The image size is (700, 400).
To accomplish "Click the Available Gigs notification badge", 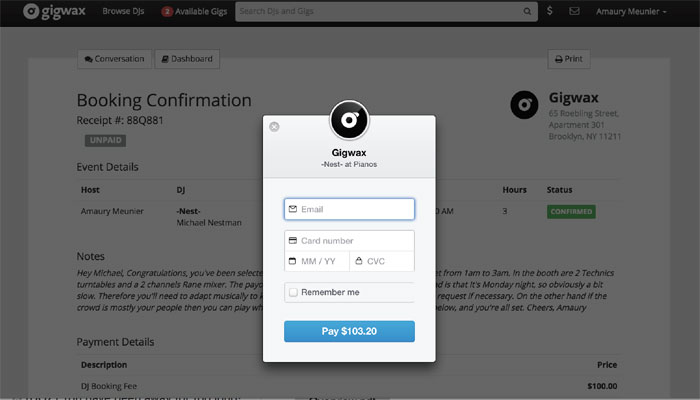I will point(167,12).
